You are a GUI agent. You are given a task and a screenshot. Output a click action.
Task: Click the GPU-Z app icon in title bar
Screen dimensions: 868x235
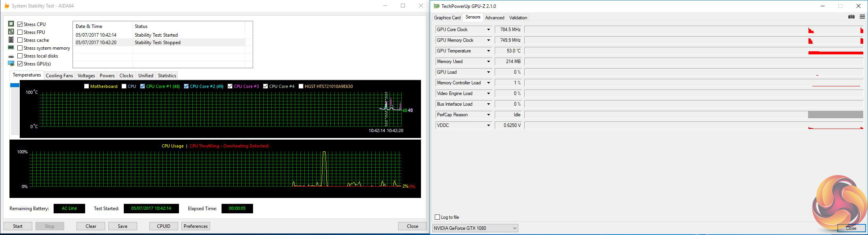point(436,6)
